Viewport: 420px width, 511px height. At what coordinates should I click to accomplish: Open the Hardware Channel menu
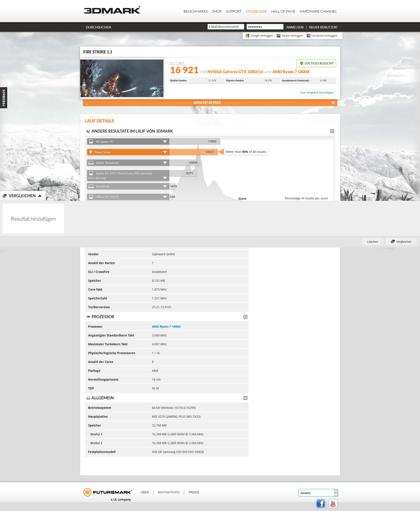point(318,11)
